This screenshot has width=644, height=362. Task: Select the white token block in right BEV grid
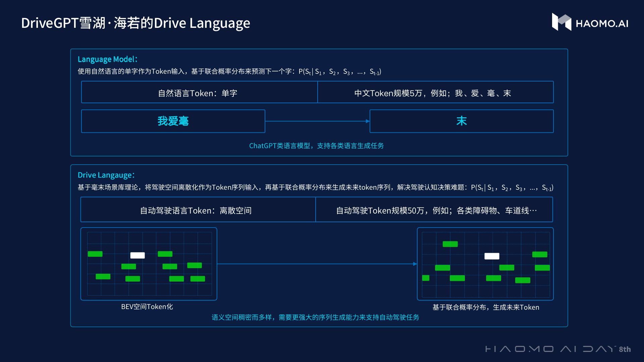tap(492, 256)
